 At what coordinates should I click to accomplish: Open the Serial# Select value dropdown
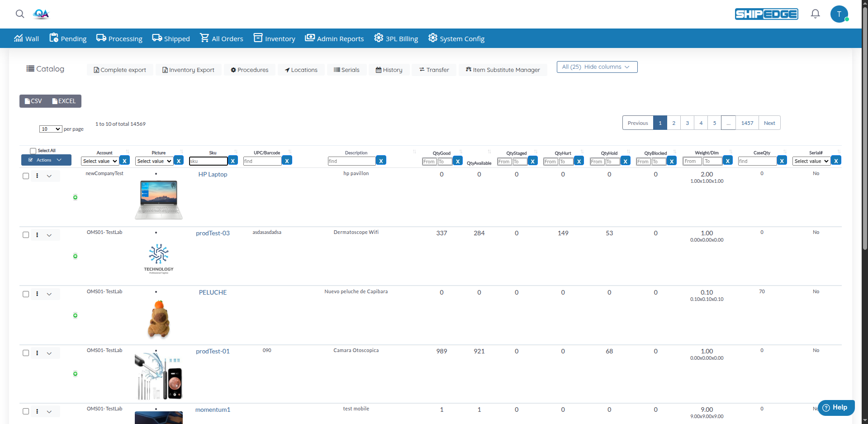811,161
